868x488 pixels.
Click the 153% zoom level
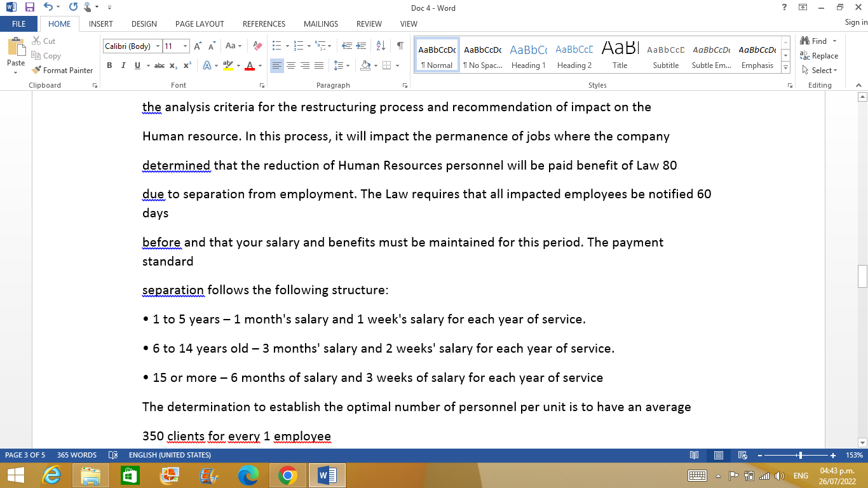pyautogui.click(x=854, y=455)
